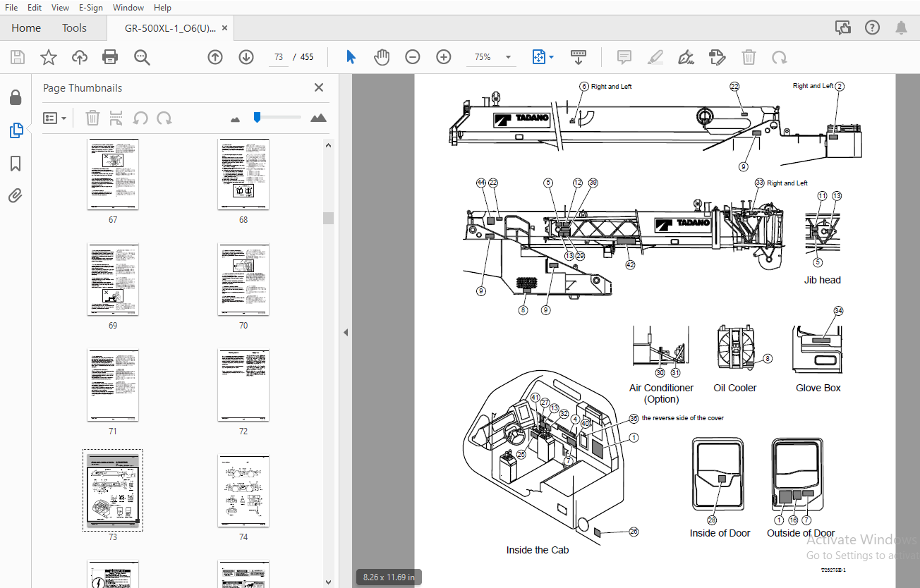Select page 67 thumbnail

pyautogui.click(x=113, y=174)
